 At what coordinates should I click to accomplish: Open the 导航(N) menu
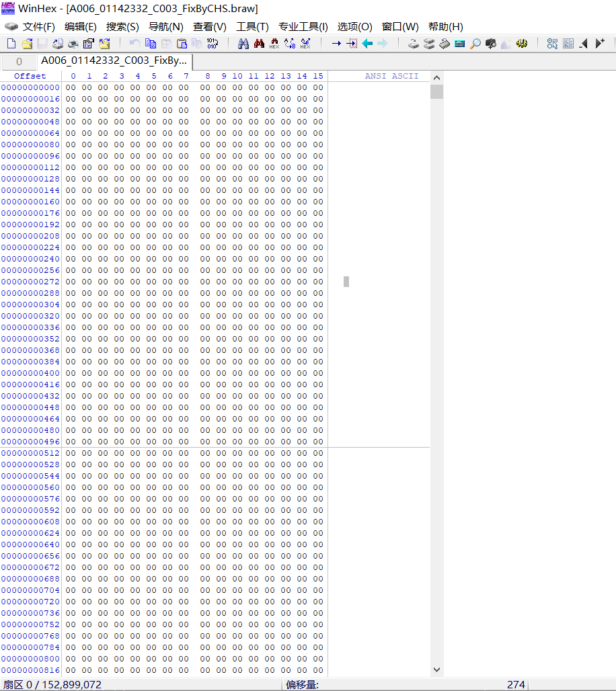click(x=166, y=27)
